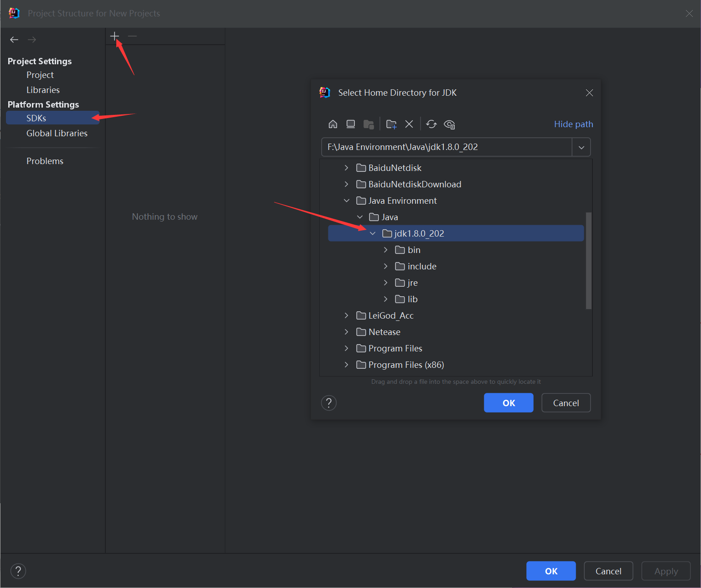Screen dimensions: 701x588
Task: Click the back navigation arrow
Action: (14, 40)
